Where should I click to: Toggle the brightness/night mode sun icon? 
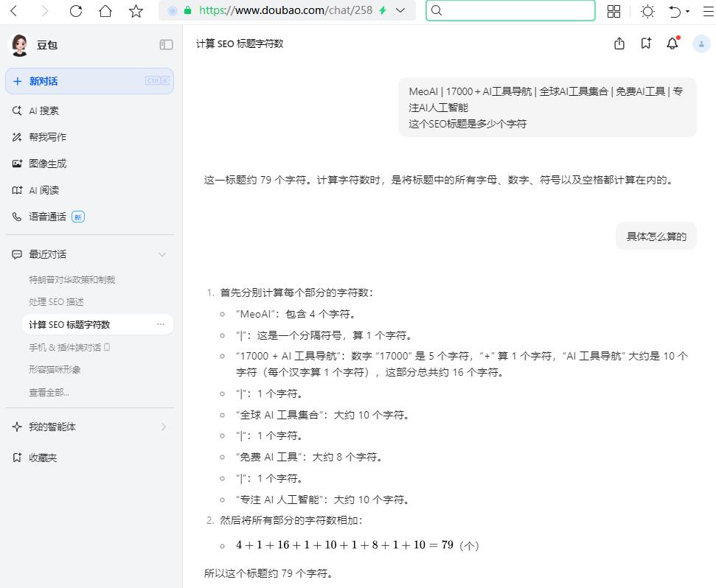(x=647, y=11)
